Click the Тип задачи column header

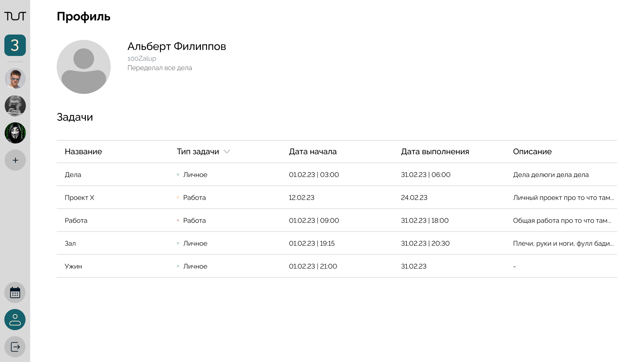pyautogui.click(x=198, y=152)
